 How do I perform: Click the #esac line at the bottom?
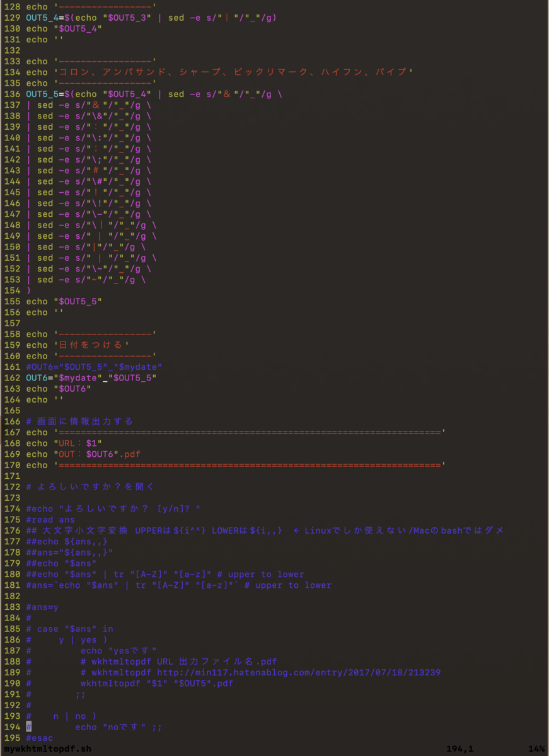pos(39,737)
